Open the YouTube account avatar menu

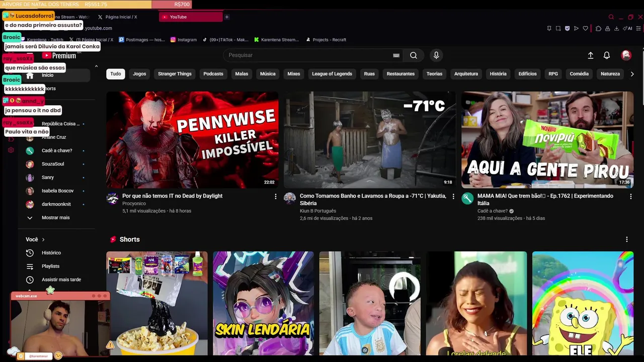pos(626,55)
